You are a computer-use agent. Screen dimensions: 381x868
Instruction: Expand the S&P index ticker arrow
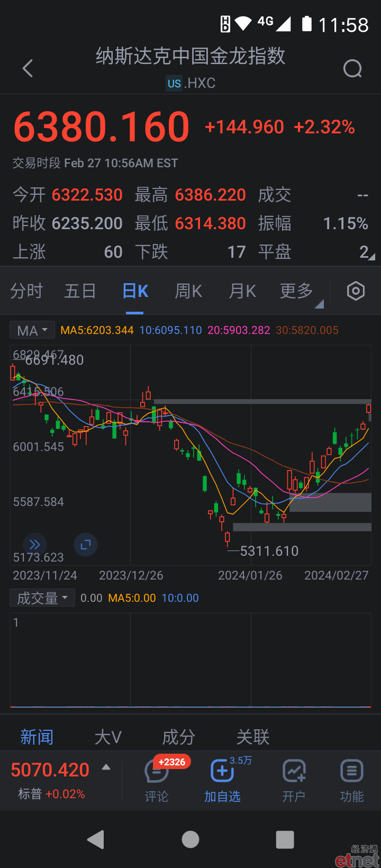click(106, 767)
